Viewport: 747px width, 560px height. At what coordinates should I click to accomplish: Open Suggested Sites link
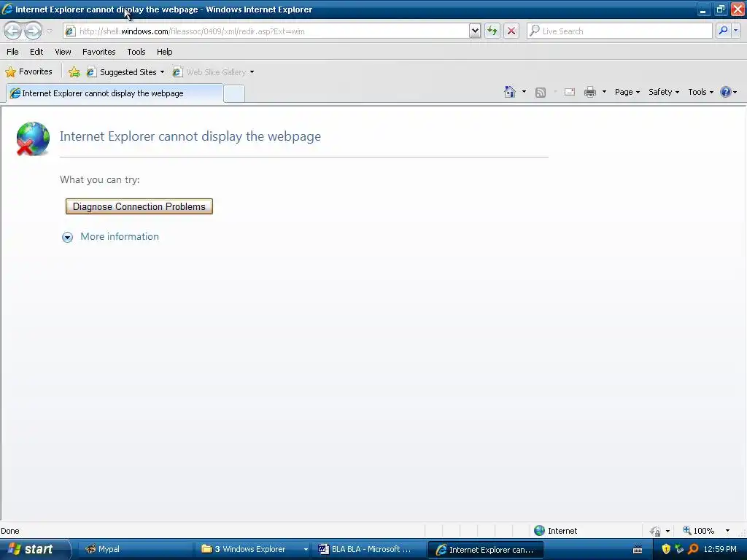[x=122, y=72]
